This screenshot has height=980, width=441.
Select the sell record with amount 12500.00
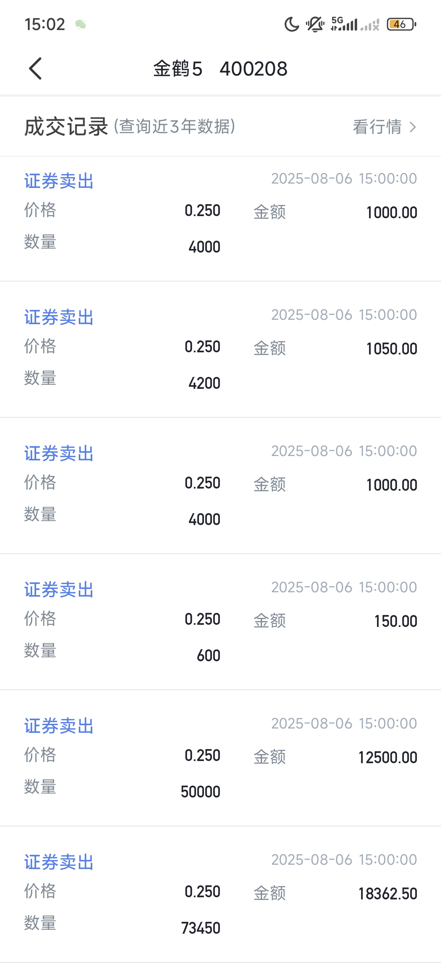coord(220,758)
